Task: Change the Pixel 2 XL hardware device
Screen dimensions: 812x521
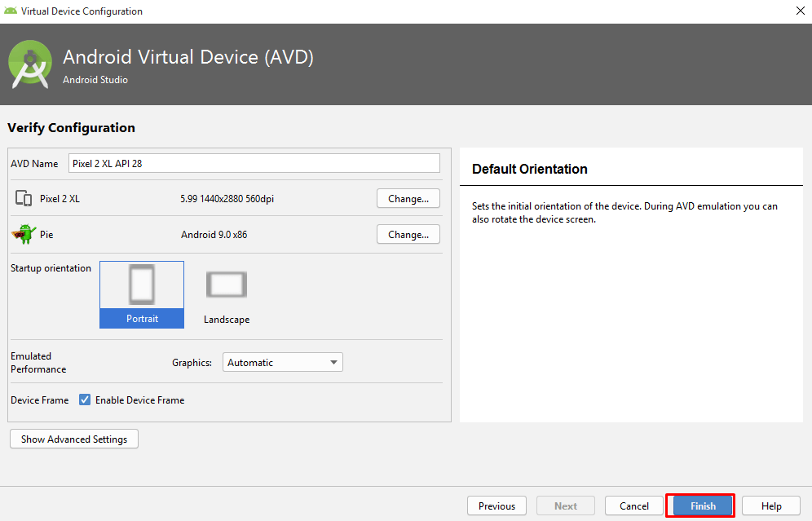Action: (x=408, y=198)
